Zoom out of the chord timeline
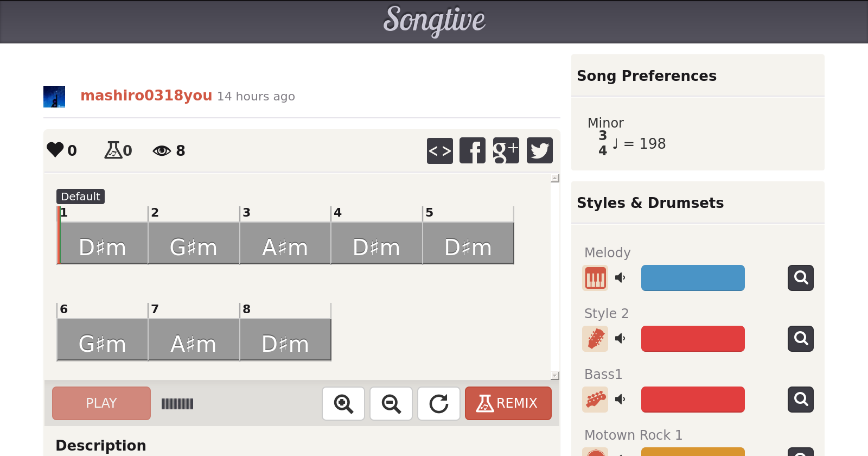 point(391,403)
